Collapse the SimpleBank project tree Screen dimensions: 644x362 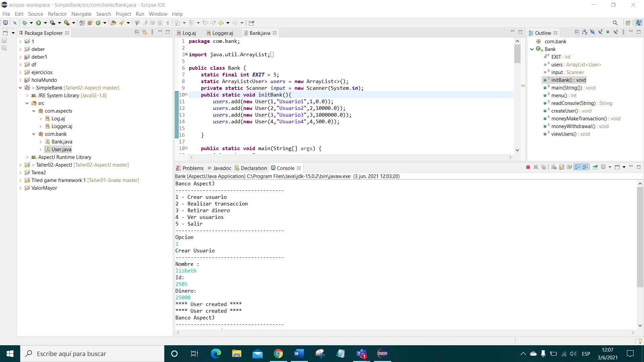point(20,88)
